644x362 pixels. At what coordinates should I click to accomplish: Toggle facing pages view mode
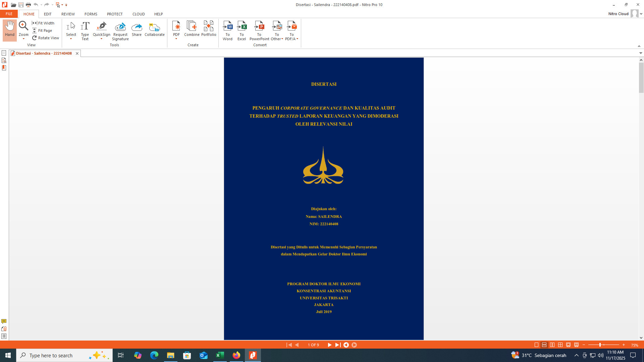click(552, 345)
